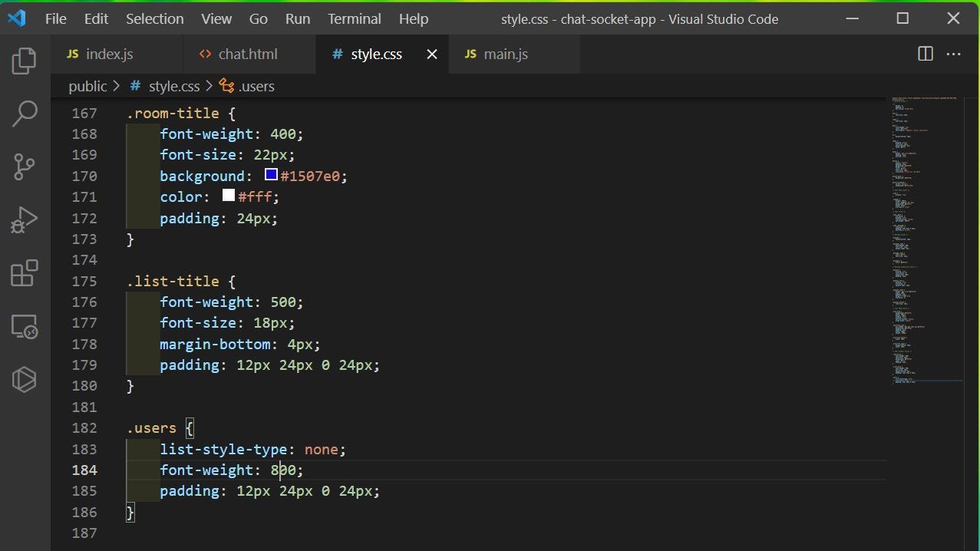The width and height of the screenshot is (980, 551).
Task: Open the Explorer view in activity bar
Action: pos(25,61)
